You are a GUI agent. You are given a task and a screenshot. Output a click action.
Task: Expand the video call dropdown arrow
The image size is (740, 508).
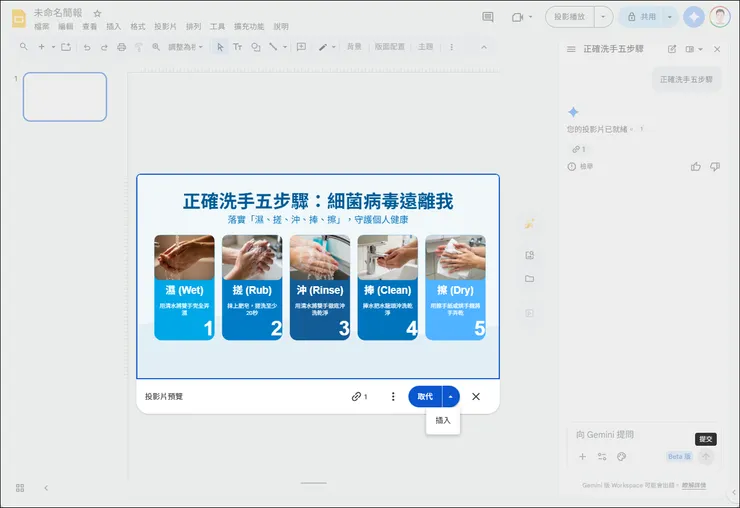[x=530, y=17]
